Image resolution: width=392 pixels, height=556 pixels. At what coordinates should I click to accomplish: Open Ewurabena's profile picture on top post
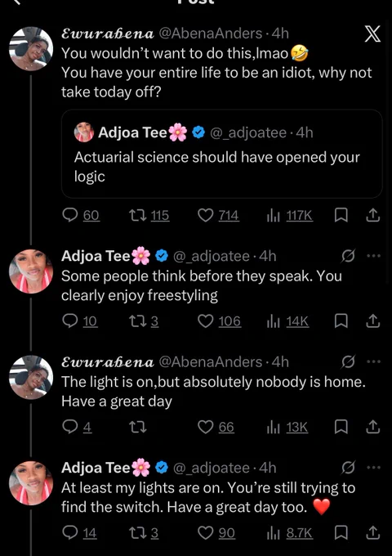point(31,48)
